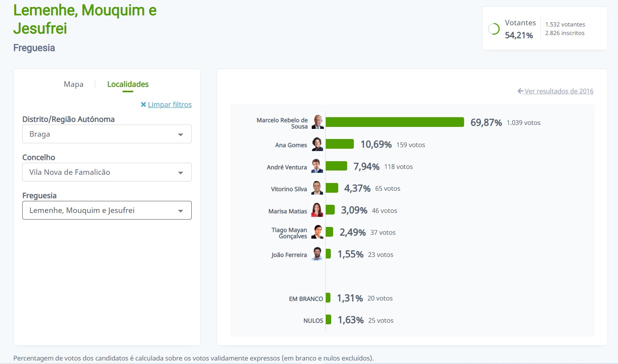Click Ana Gomes's candidate photo
Screen dimensions: 618x364
click(x=318, y=144)
